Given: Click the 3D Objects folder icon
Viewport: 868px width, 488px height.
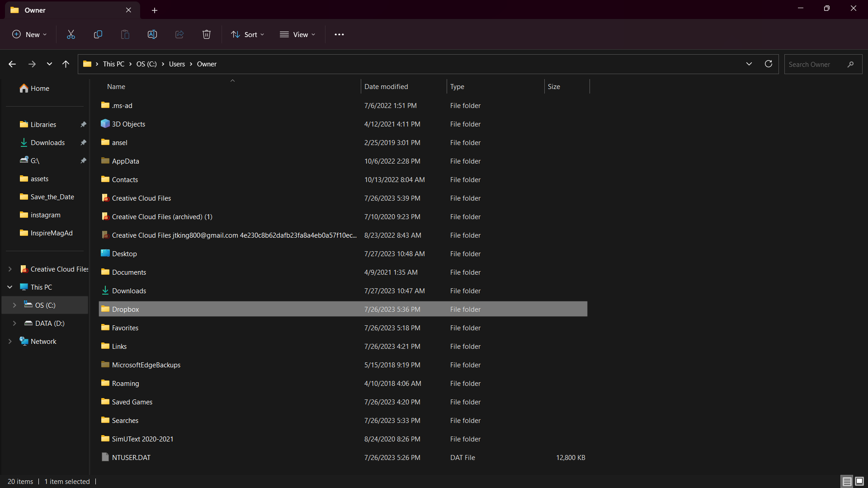Looking at the screenshot, I should tap(105, 123).
